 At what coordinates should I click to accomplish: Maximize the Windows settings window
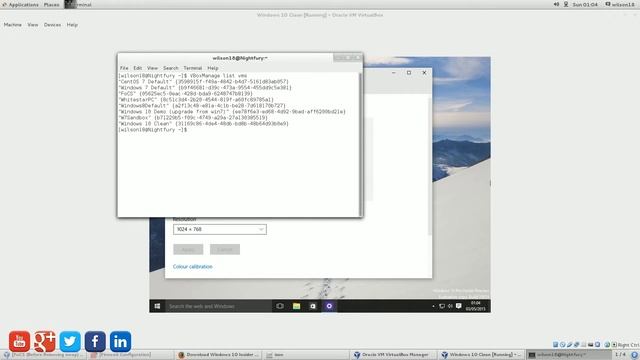[409, 73]
